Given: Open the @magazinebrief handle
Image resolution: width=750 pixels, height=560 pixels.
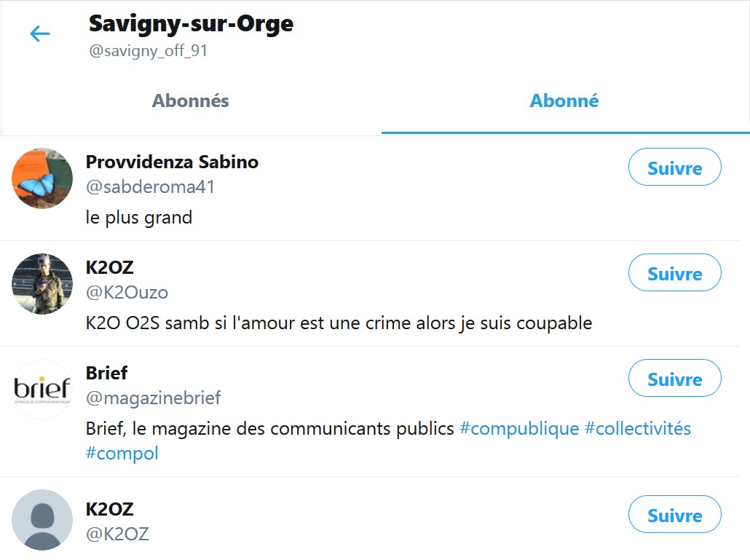Looking at the screenshot, I should coord(154,398).
